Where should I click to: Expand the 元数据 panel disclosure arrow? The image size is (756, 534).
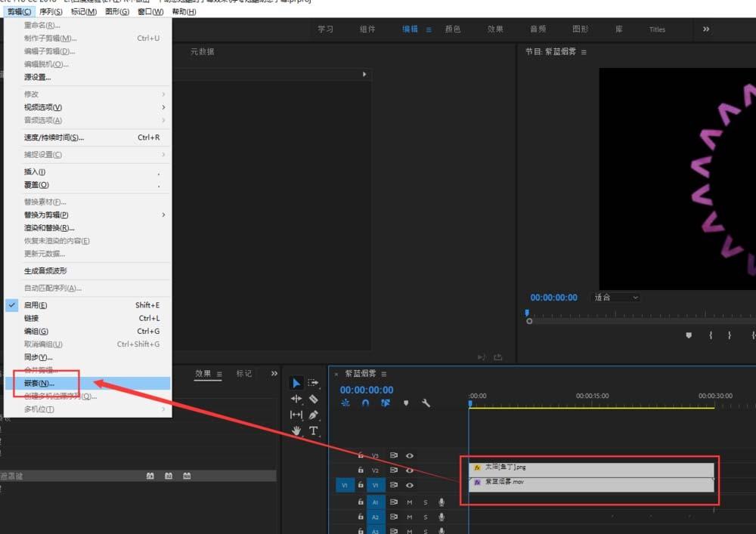tap(364, 74)
